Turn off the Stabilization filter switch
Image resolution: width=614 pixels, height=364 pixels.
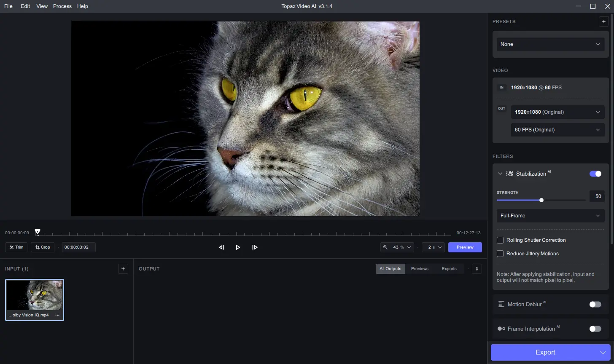[x=595, y=174]
